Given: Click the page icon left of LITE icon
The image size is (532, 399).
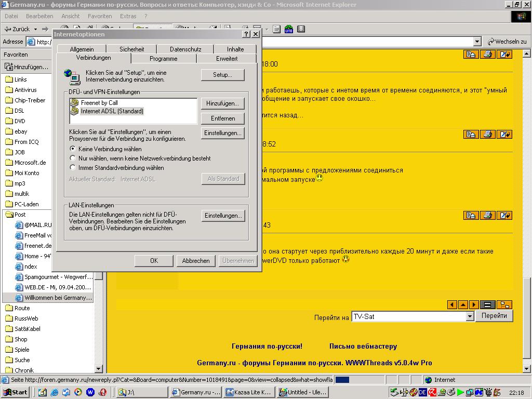Looking at the screenshot, I should tap(276, 29).
